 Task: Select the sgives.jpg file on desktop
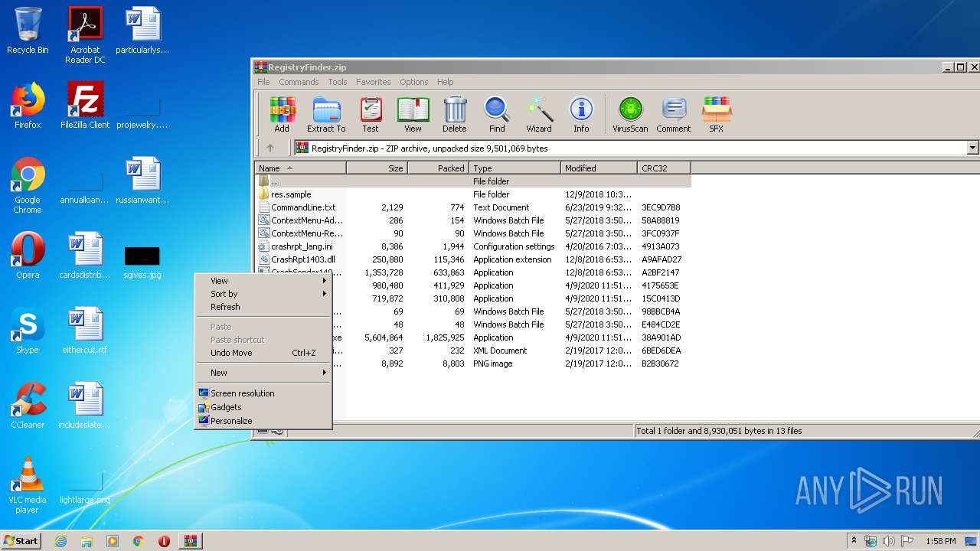(142, 262)
